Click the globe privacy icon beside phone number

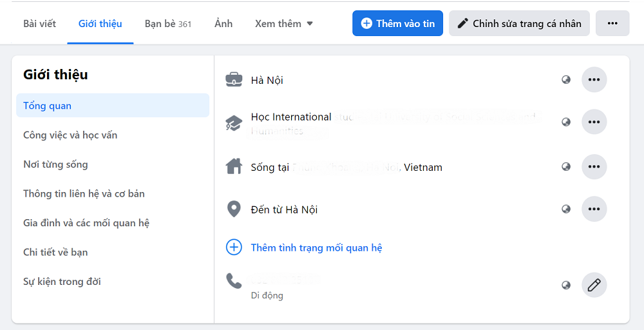566,285
